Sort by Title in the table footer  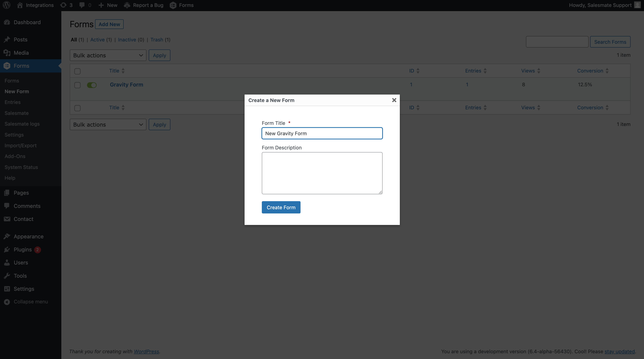coord(117,108)
